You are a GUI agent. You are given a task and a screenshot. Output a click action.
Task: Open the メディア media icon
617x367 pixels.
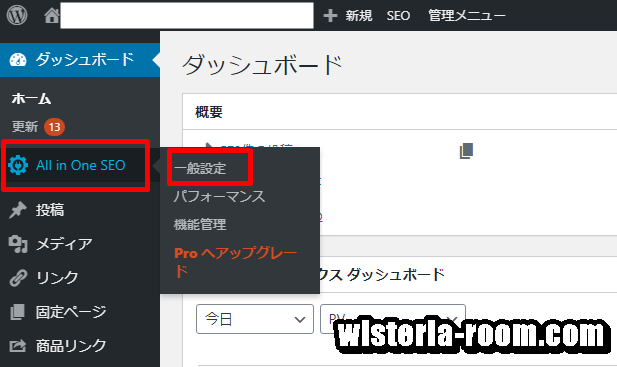pos(18,244)
